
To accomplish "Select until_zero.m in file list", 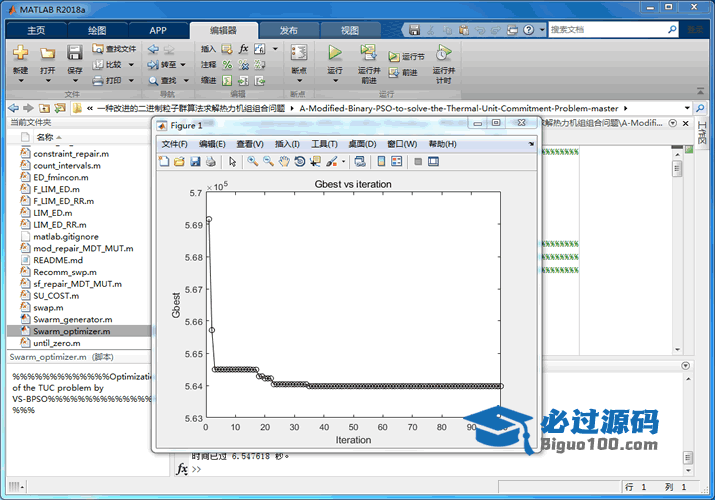I will tap(57, 343).
